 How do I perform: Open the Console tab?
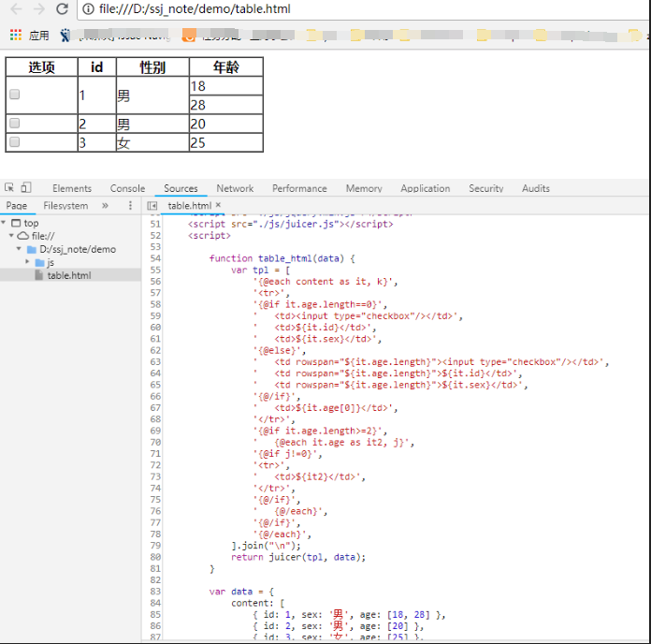[x=127, y=189]
